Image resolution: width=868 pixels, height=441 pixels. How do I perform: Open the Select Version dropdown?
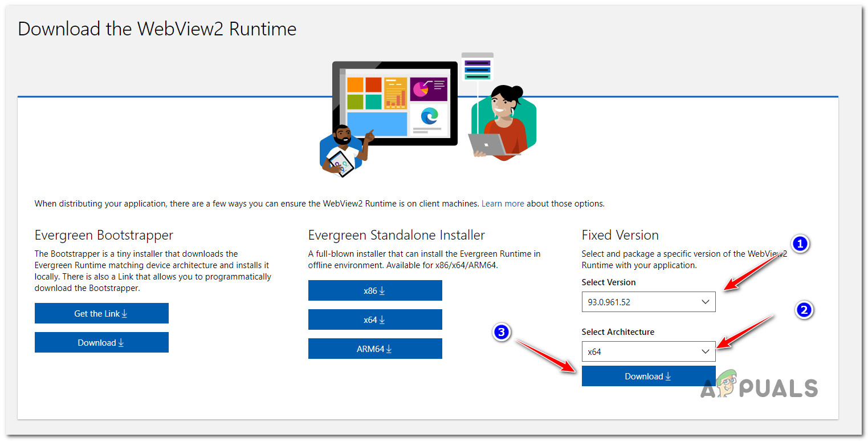[649, 302]
